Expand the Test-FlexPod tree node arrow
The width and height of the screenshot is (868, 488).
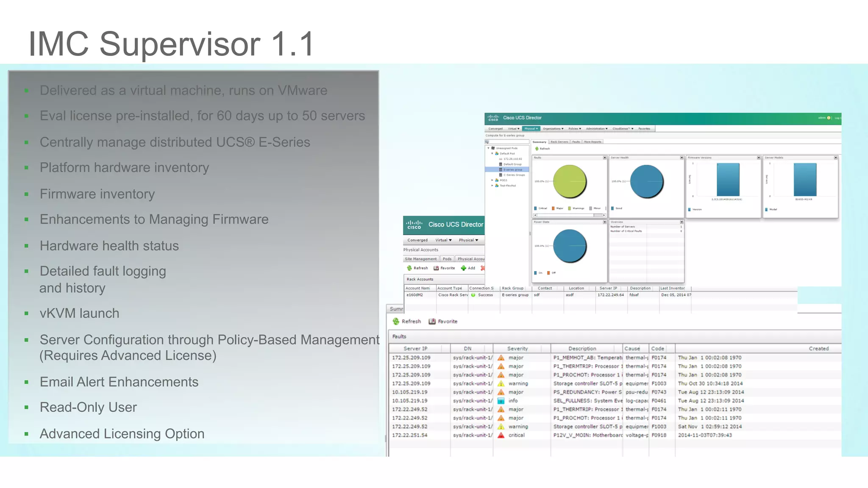pyautogui.click(x=492, y=186)
